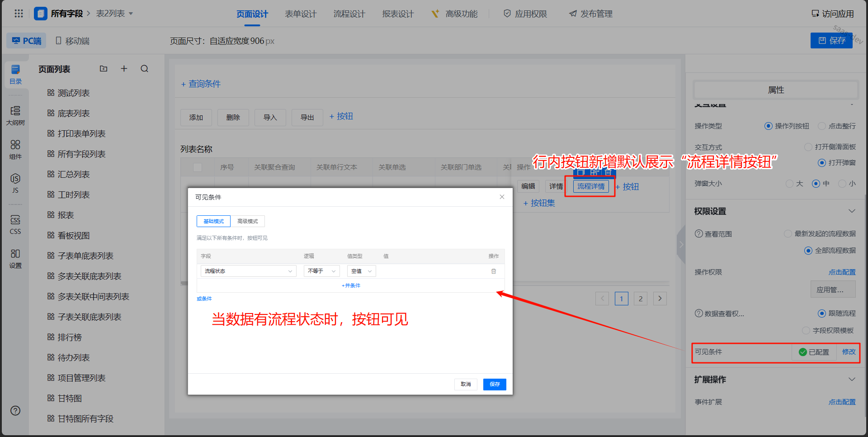Open the 组件 components panel
Viewport: 868px width, 437px height.
click(15, 149)
